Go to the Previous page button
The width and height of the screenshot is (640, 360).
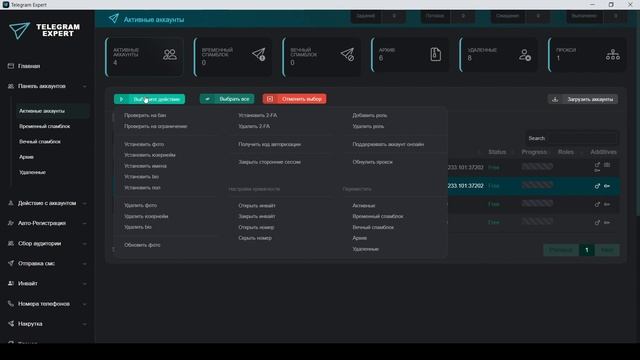tap(561, 250)
